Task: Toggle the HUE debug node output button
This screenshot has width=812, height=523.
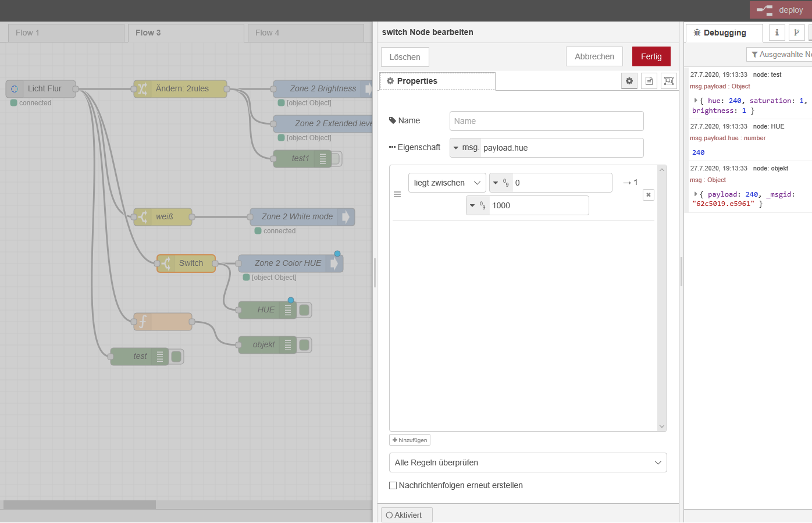Action: click(304, 310)
